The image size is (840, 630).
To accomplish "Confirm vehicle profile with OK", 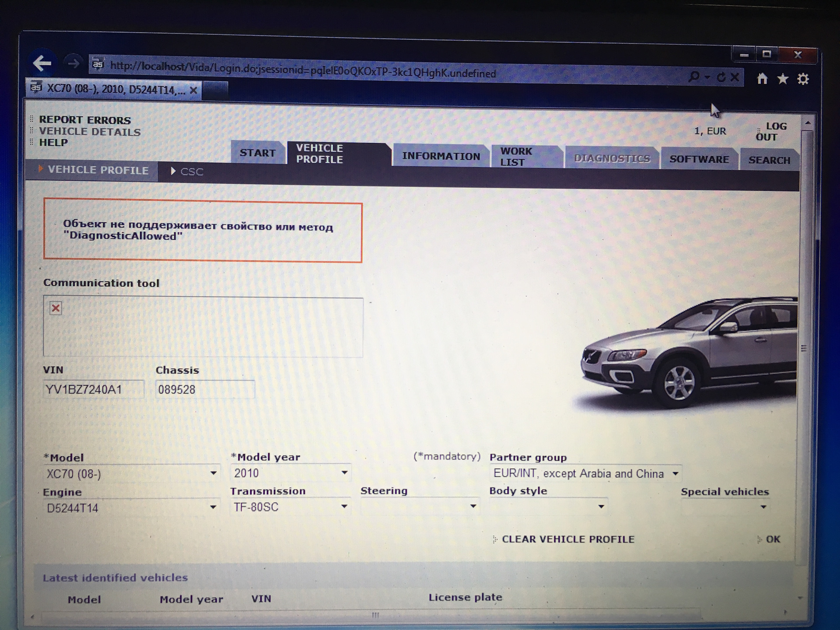I will point(773,539).
